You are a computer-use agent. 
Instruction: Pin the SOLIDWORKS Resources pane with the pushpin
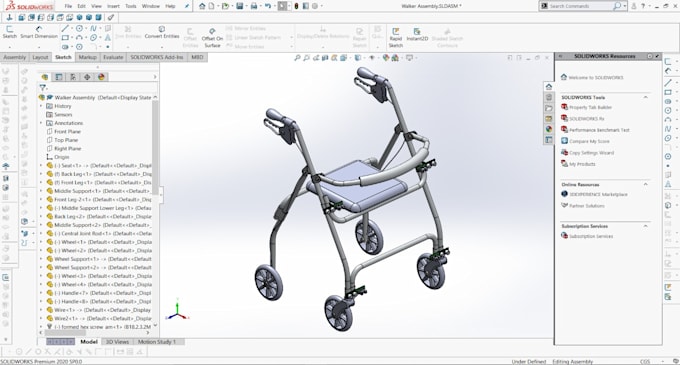click(657, 56)
